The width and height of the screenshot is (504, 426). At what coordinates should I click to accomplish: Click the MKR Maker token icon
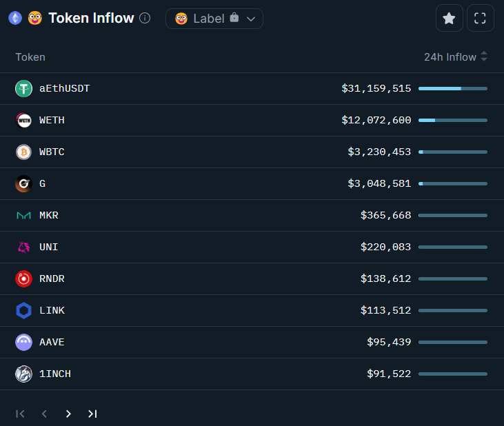(x=23, y=216)
